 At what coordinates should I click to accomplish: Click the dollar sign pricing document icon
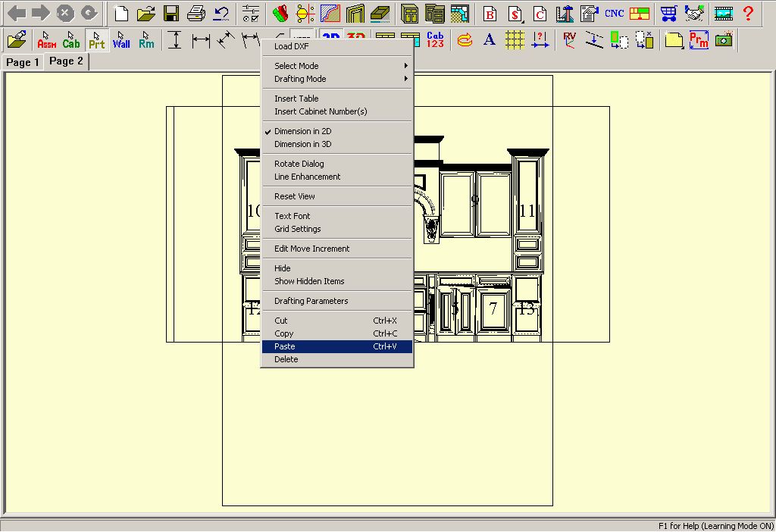click(515, 14)
